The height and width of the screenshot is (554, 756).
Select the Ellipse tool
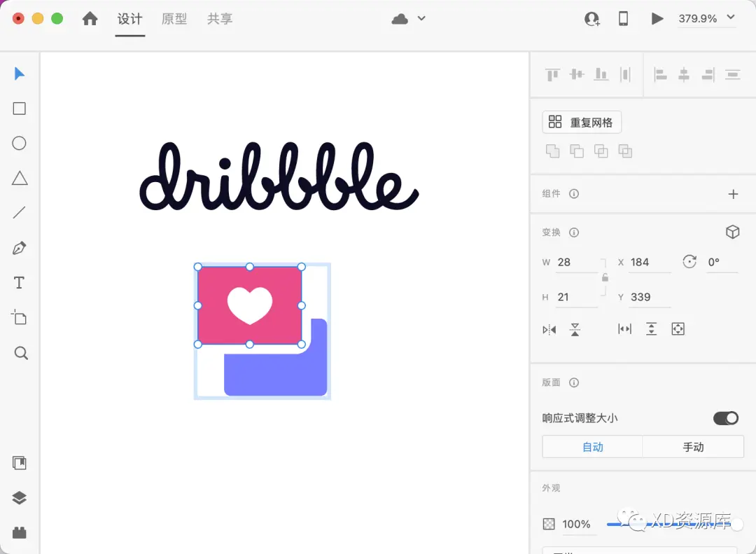(x=20, y=144)
